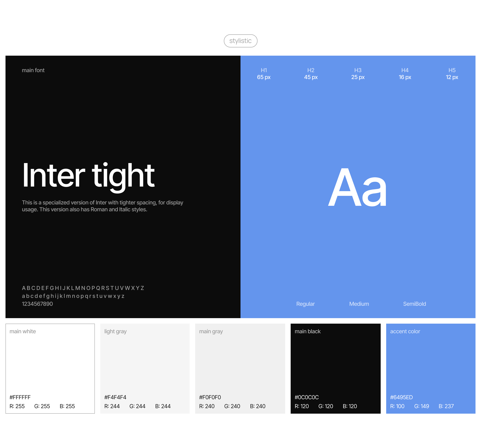Click the stylistic pill button
This screenshot has width=481, height=448.
[x=240, y=41]
